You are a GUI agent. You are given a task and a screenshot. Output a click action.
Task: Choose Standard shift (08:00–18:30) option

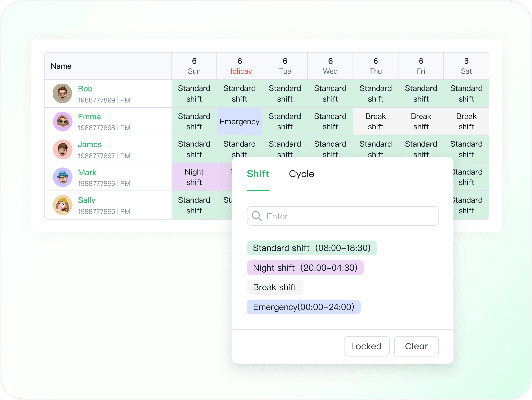[312, 248]
